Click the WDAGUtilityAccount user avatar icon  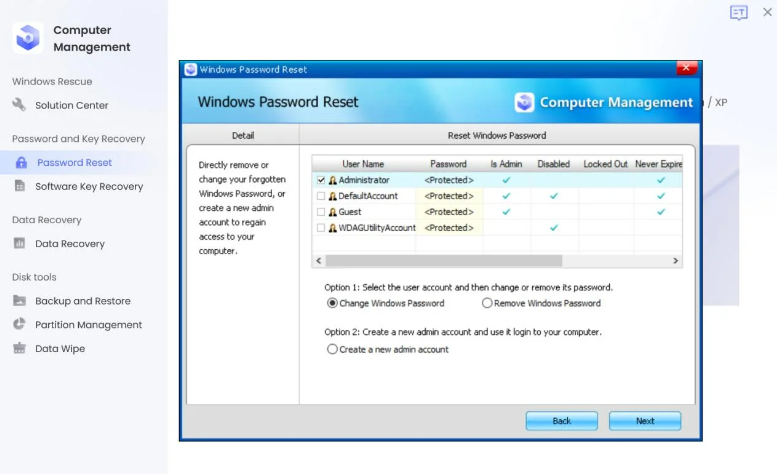[x=333, y=228]
